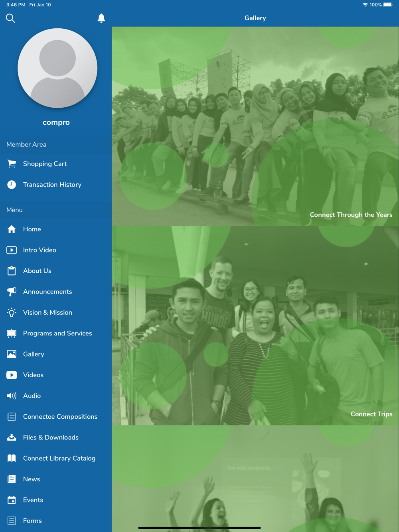Image resolution: width=399 pixels, height=532 pixels.
Task: Tap the compro username
Action: pos(56,122)
